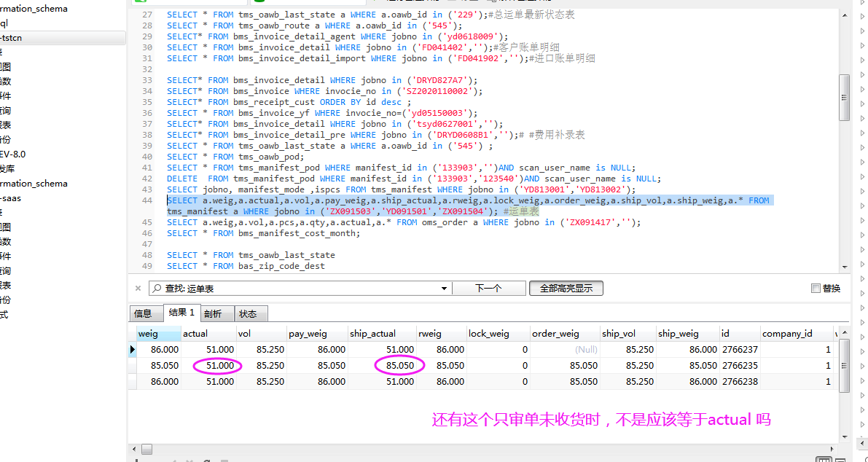Viewport: 868px width, 462px height.
Task: Click the 全部高亮显示 button
Action: 566,289
